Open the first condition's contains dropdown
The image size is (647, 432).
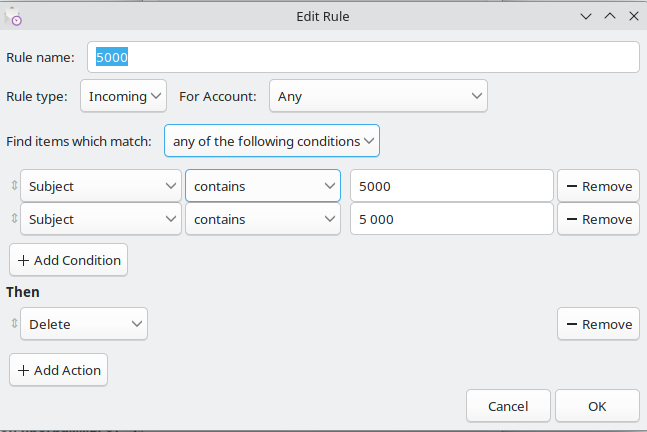coord(263,186)
